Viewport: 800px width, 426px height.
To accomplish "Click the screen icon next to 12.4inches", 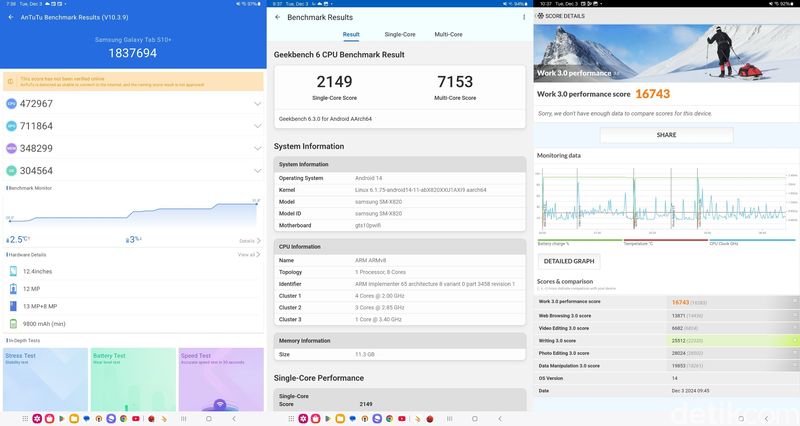I will 13,271.
